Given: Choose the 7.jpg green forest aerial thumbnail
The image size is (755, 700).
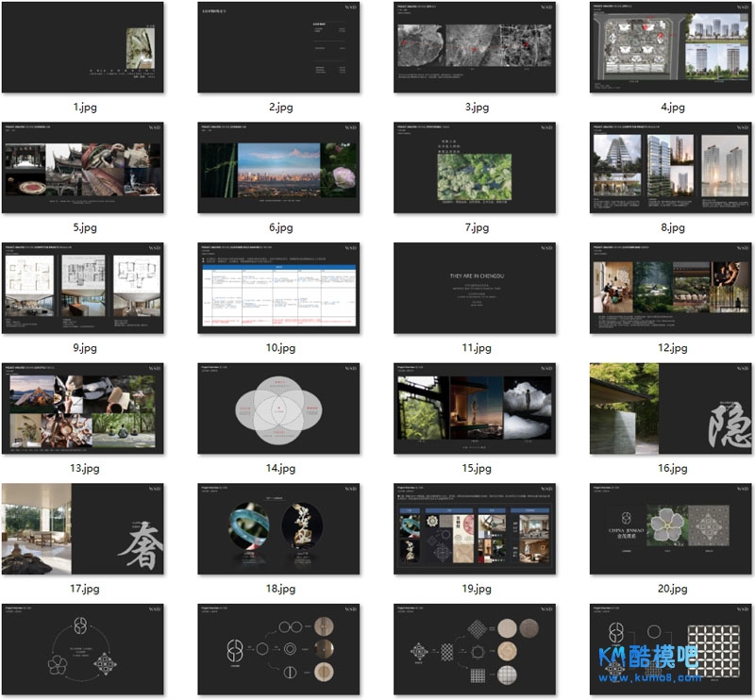Looking at the screenshot, I should (x=475, y=168).
